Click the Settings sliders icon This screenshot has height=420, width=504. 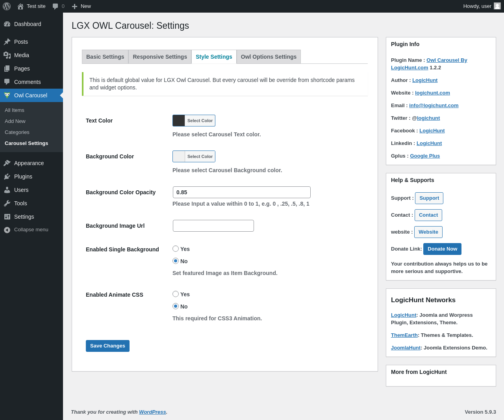(7, 217)
